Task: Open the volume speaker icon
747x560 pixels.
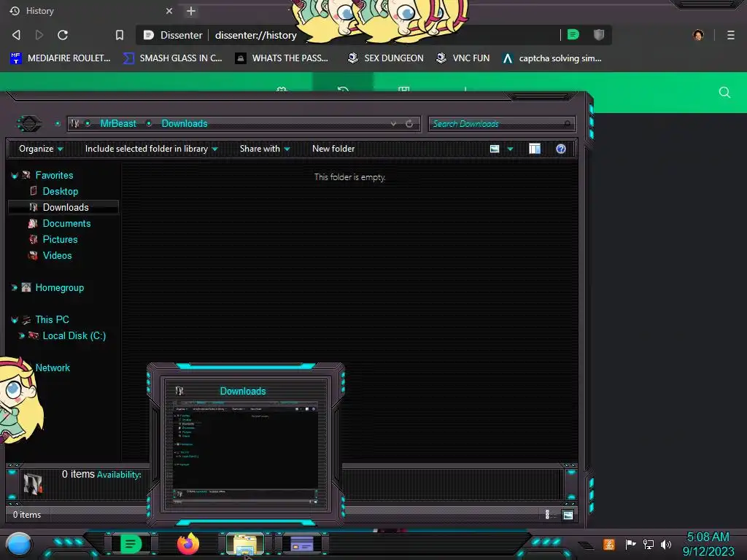Action: coord(665,544)
